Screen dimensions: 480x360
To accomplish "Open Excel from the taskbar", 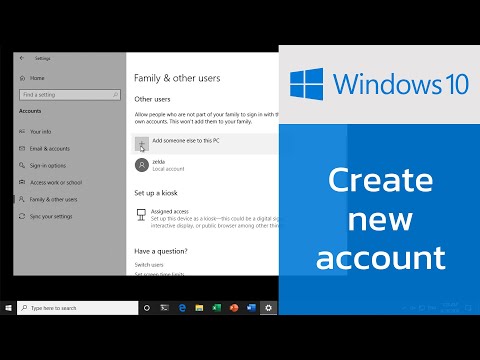I will [x=217, y=308].
